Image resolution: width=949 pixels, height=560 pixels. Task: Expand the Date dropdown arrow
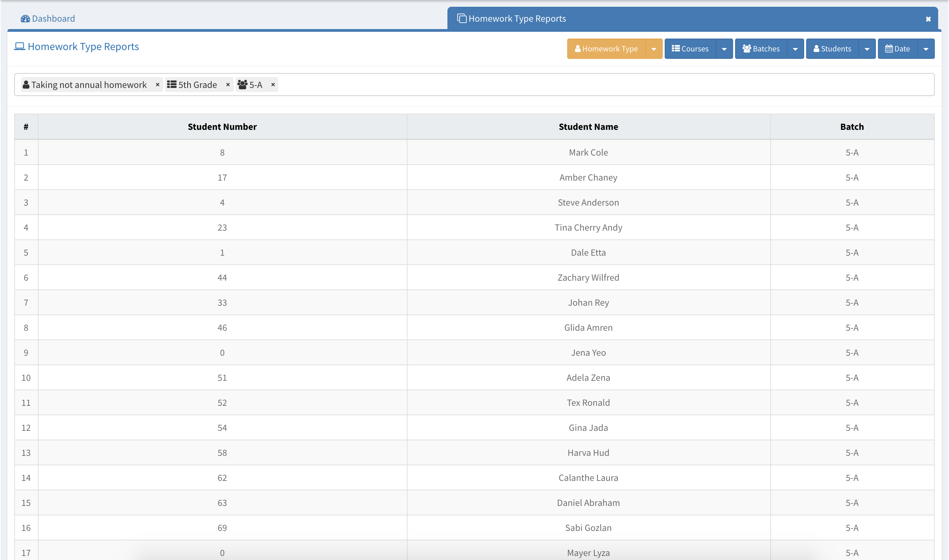pyautogui.click(x=926, y=49)
